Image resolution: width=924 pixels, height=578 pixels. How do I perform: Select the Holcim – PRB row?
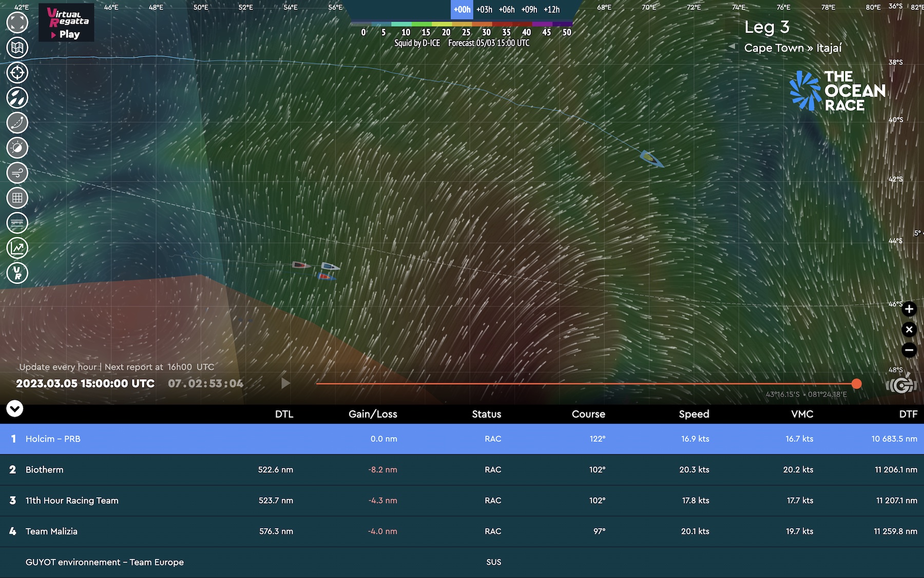tap(462, 439)
